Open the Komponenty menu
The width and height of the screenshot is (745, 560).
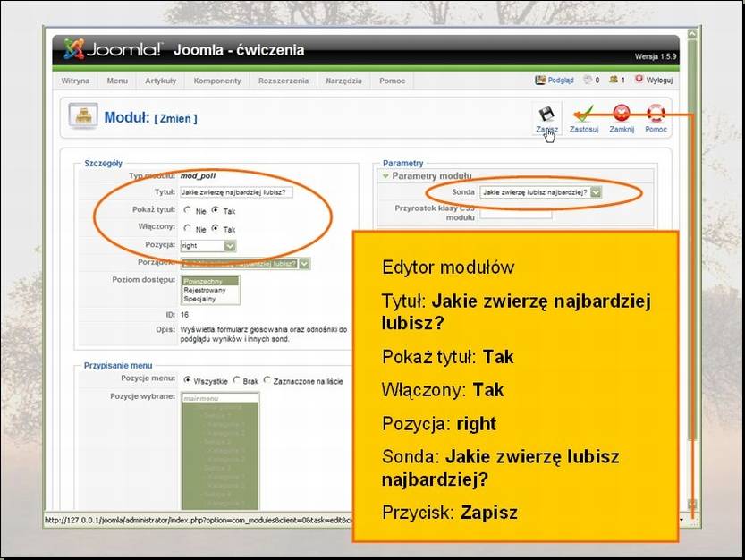pyautogui.click(x=217, y=81)
